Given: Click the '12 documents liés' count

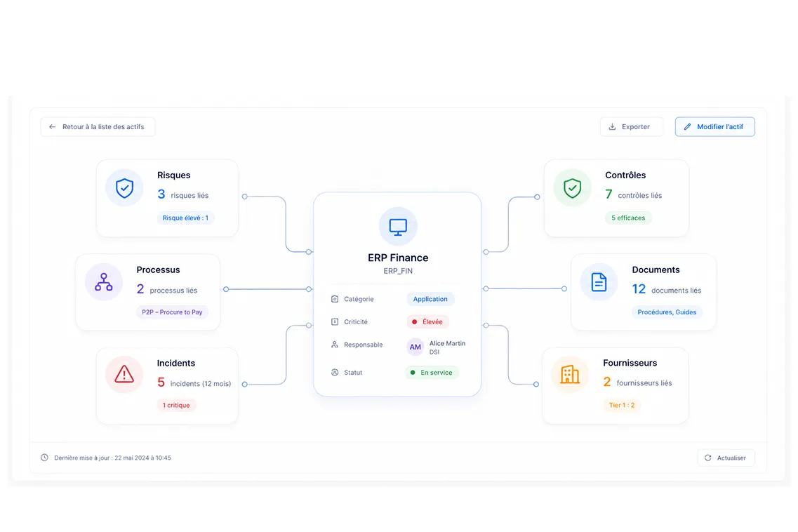Looking at the screenshot, I should pos(667,290).
